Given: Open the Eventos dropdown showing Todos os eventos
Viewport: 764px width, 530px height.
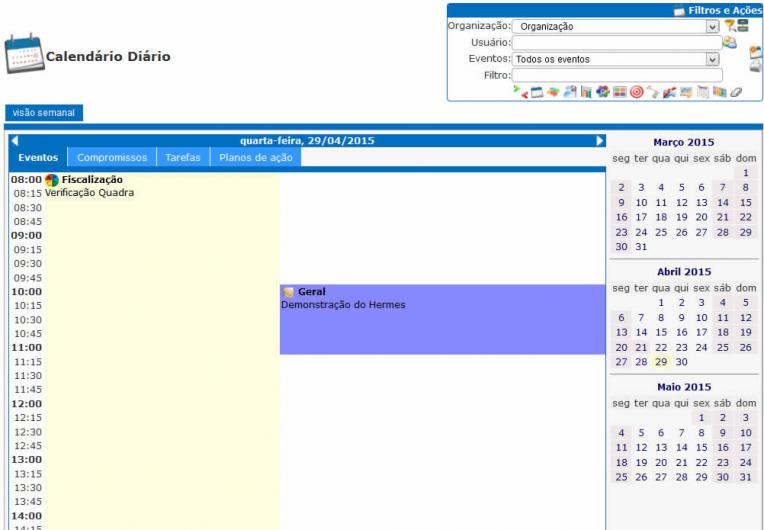Looking at the screenshot, I should click(x=713, y=59).
